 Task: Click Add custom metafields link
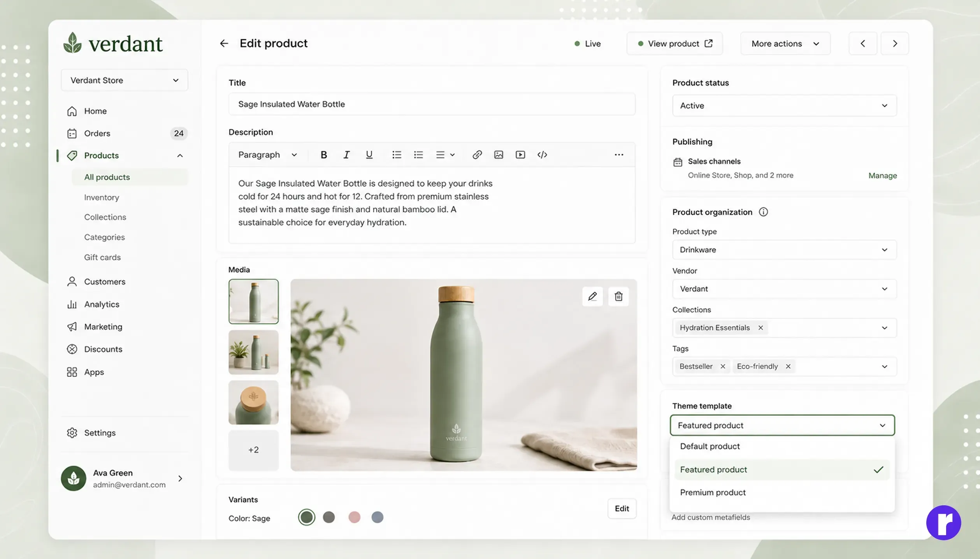711,517
